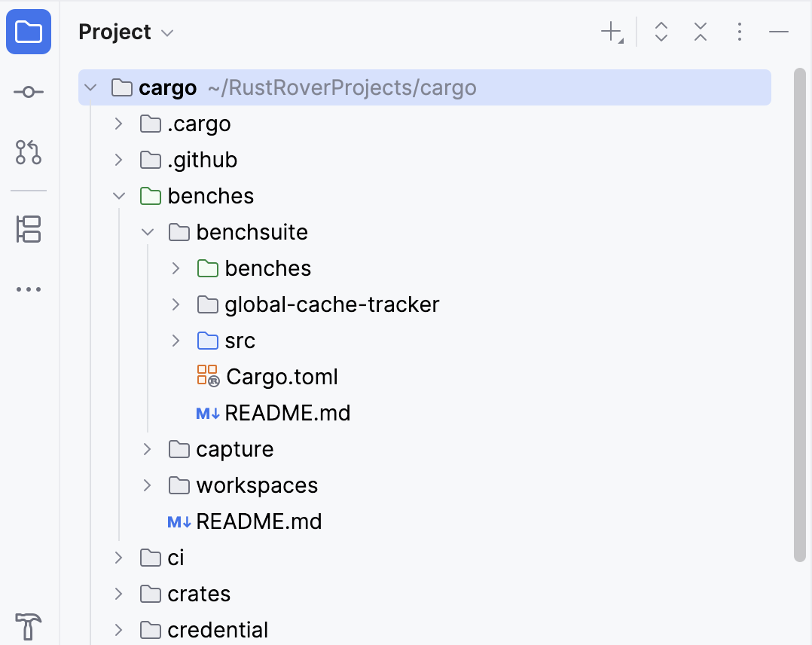Viewport: 812px width, 645px height.
Task: Open the Commit tool window
Action: [x=28, y=91]
